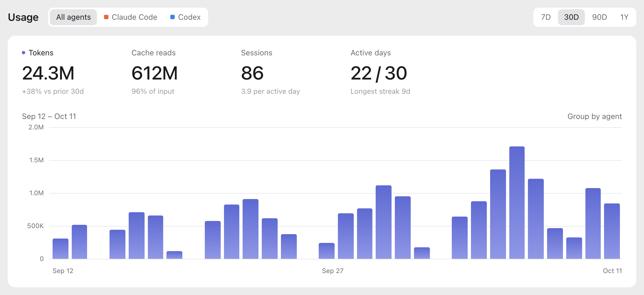This screenshot has width=644, height=295.
Task: Click the Sep 12 axis label below chart
Action: [63, 271]
